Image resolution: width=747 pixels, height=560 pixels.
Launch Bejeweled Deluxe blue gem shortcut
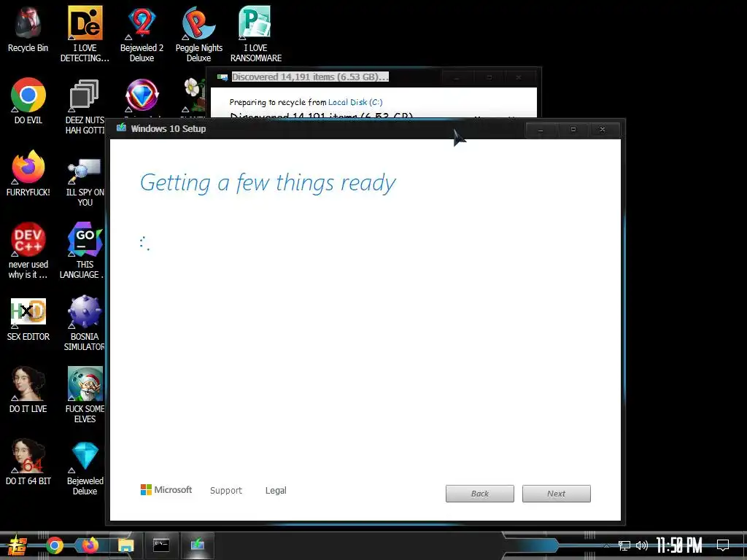85,467
